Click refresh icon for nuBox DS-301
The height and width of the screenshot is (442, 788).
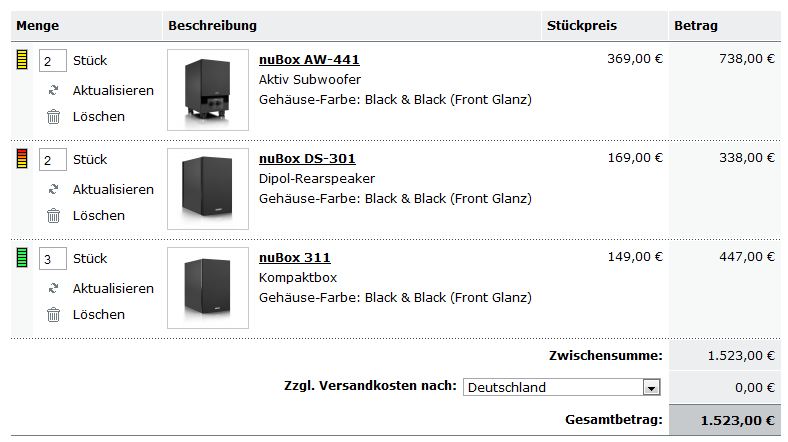pyautogui.click(x=53, y=189)
